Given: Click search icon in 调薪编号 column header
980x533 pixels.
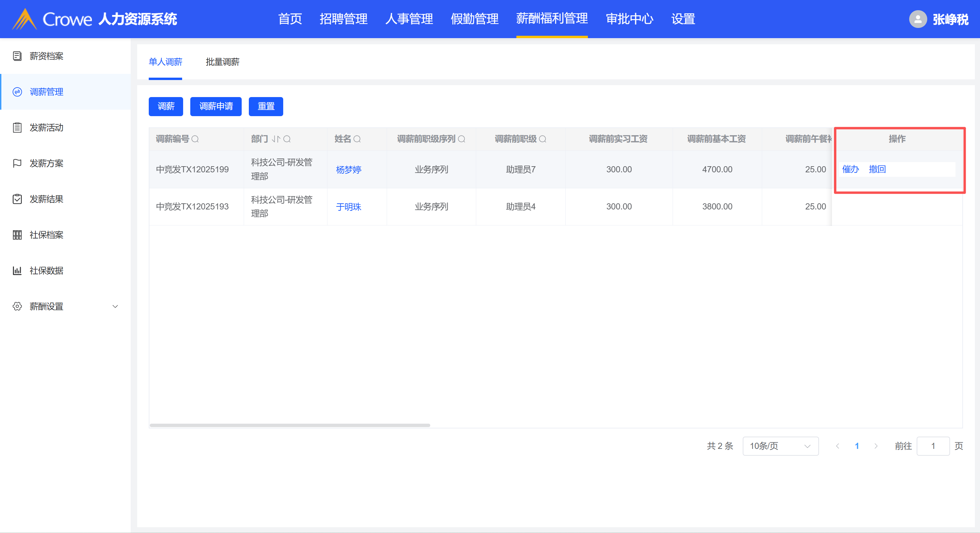Looking at the screenshot, I should tap(195, 139).
